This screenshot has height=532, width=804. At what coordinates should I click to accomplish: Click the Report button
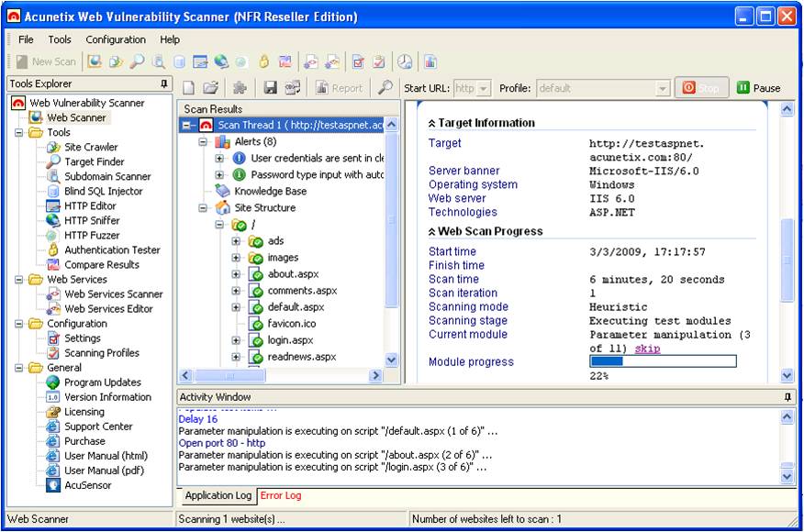point(340,88)
